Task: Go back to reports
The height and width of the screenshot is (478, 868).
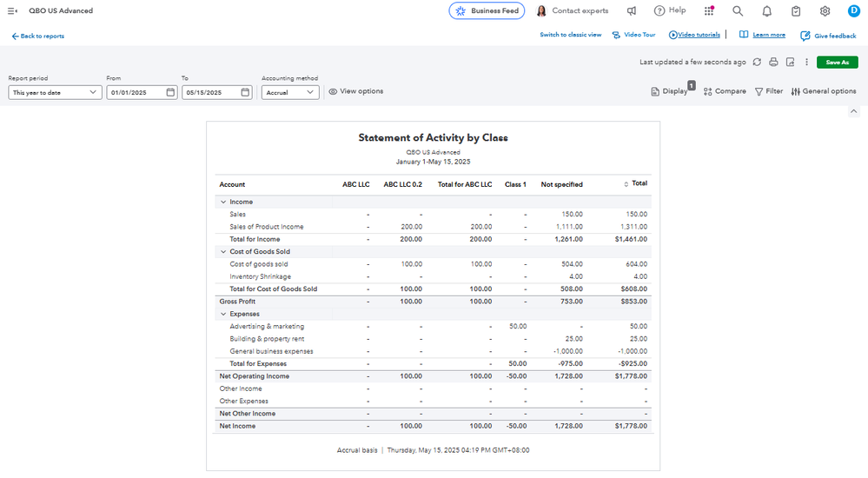Action: (x=38, y=37)
